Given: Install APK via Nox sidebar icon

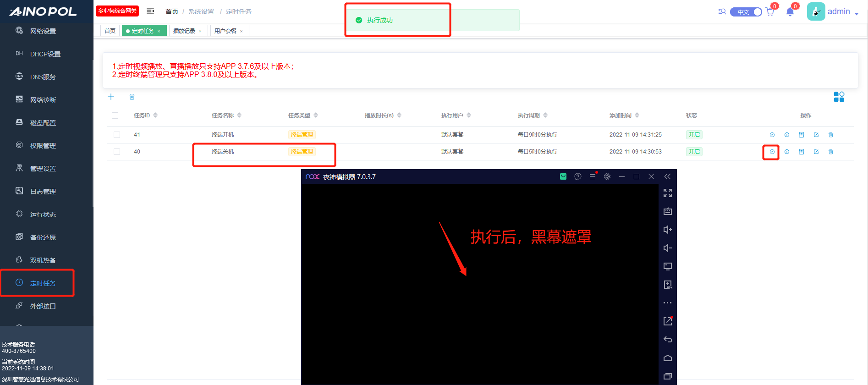Looking at the screenshot, I should (668, 285).
